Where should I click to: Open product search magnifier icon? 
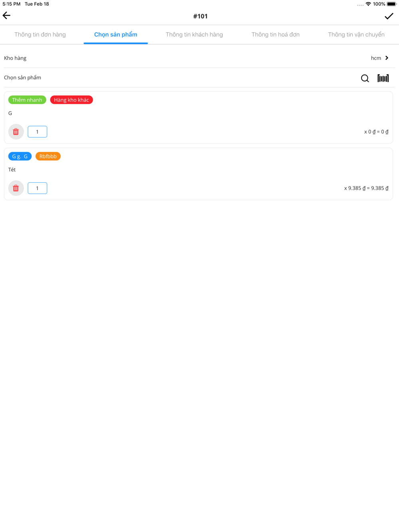pyautogui.click(x=365, y=78)
